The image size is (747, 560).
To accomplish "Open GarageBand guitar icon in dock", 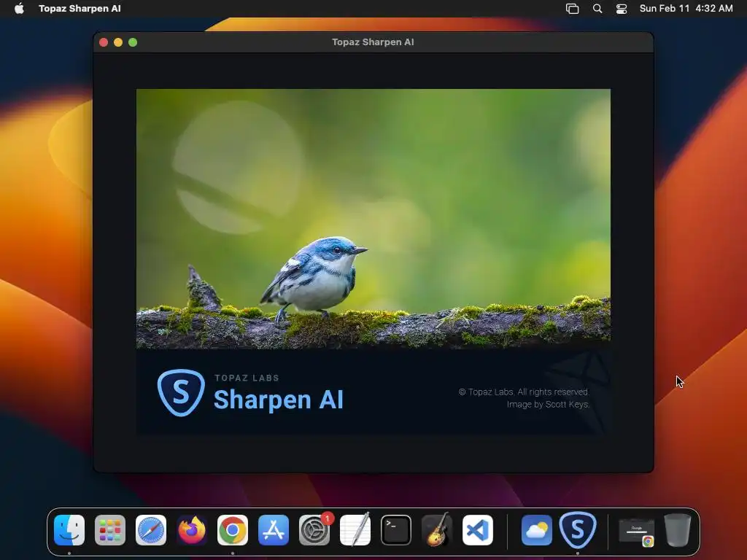I will coord(437,530).
